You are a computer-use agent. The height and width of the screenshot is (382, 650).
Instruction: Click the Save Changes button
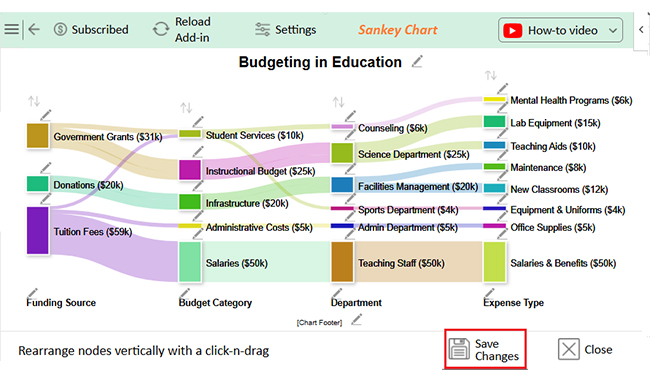tap(485, 349)
